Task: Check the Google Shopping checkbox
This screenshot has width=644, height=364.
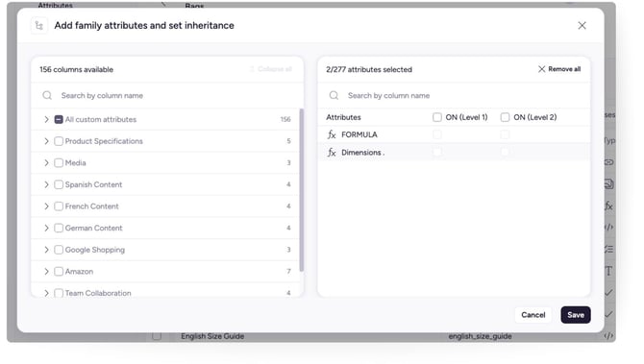Action: point(59,250)
